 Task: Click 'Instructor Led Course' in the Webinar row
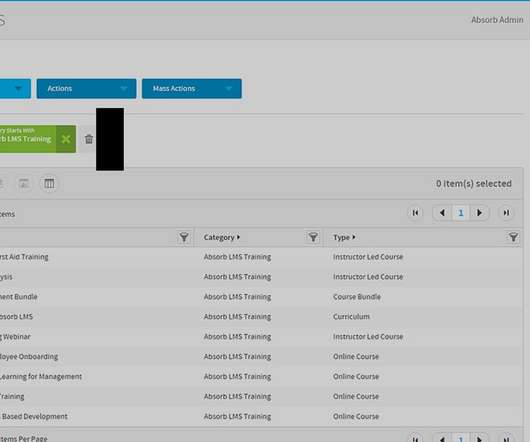[x=368, y=337]
